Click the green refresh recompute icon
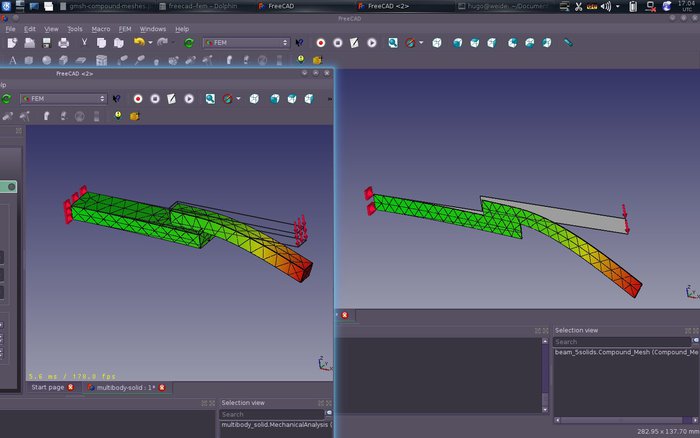Viewport: 700px width, 438px height. click(189, 43)
